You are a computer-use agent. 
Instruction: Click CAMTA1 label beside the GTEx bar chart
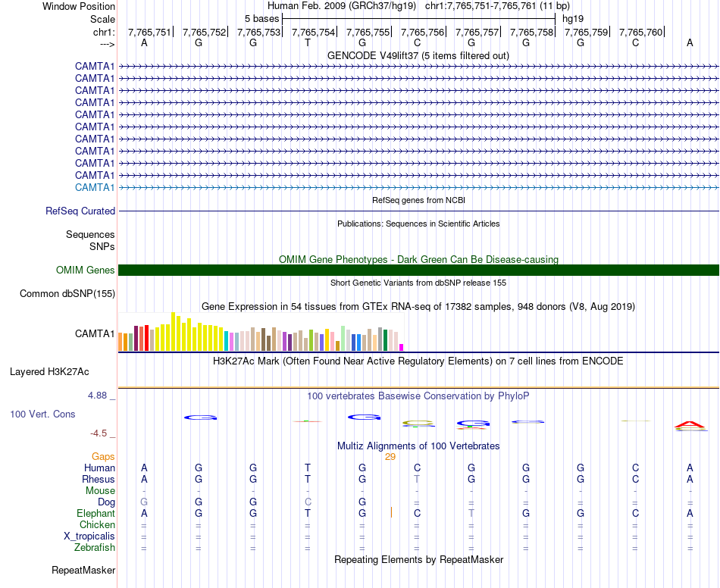coord(95,333)
